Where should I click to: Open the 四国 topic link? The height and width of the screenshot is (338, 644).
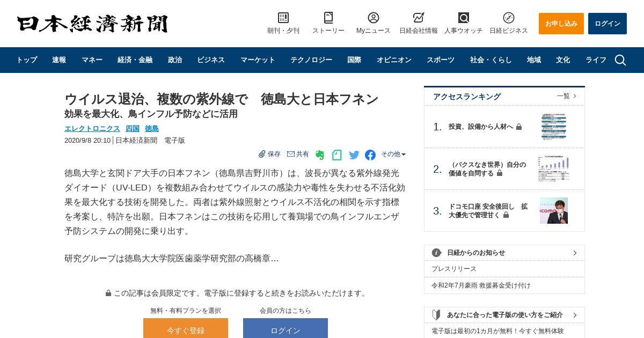tap(133, 128)
